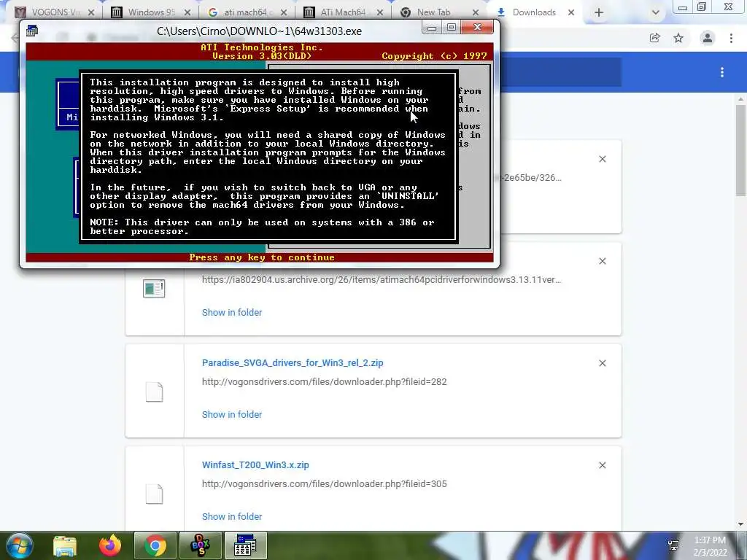Image resolution: width=747 pixels, height=560 pixels.
Task: Open a new browser tab
Action: (599, 12)
